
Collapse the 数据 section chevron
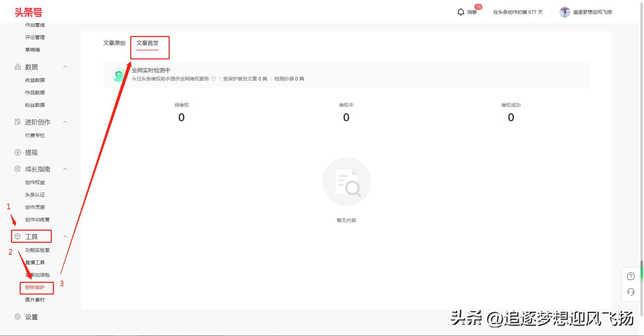click(65, 67)
